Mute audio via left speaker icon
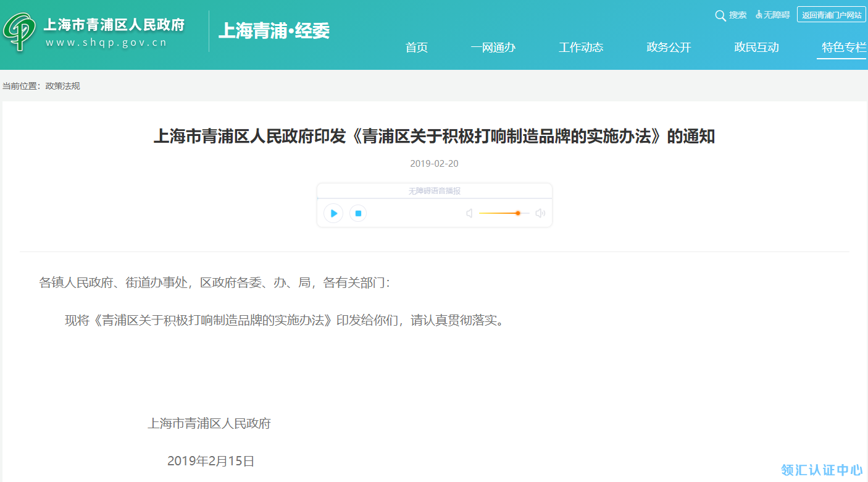This screenshot has width=868, height=482. coord(469,213)
